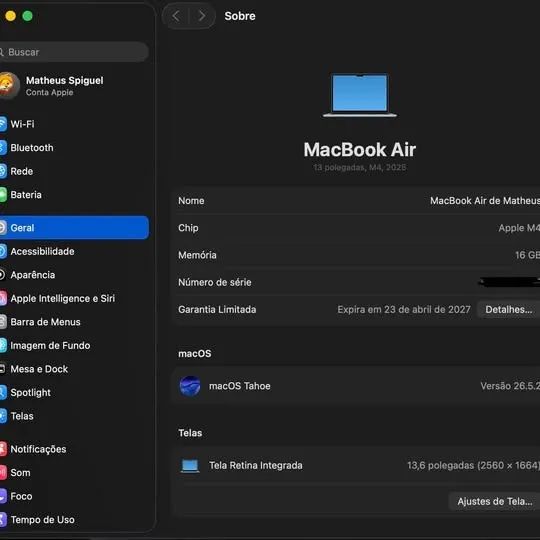Click the Telas sidebar icon
Viewport: 540px width, 540px height.
[x=3, y=416]
